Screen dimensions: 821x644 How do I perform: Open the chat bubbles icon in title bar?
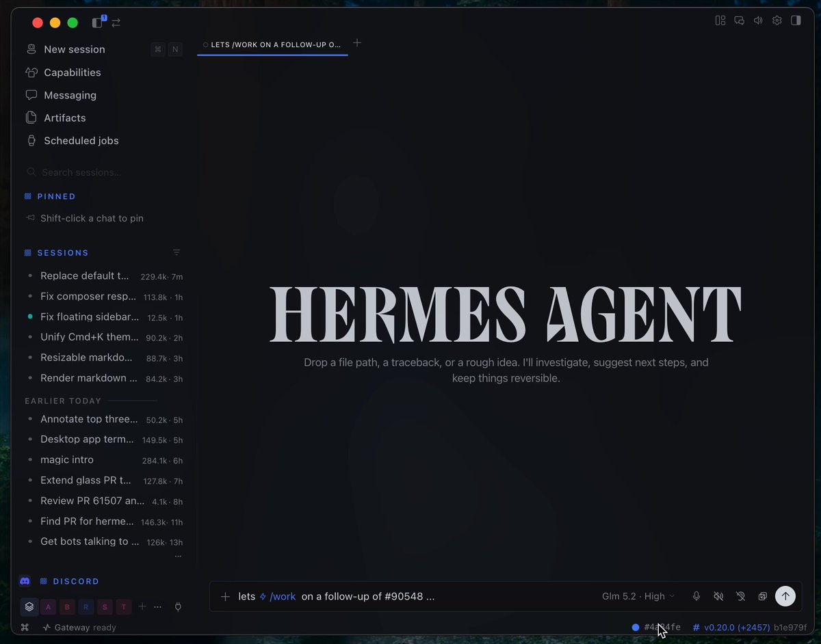click(x=739, y=21)
